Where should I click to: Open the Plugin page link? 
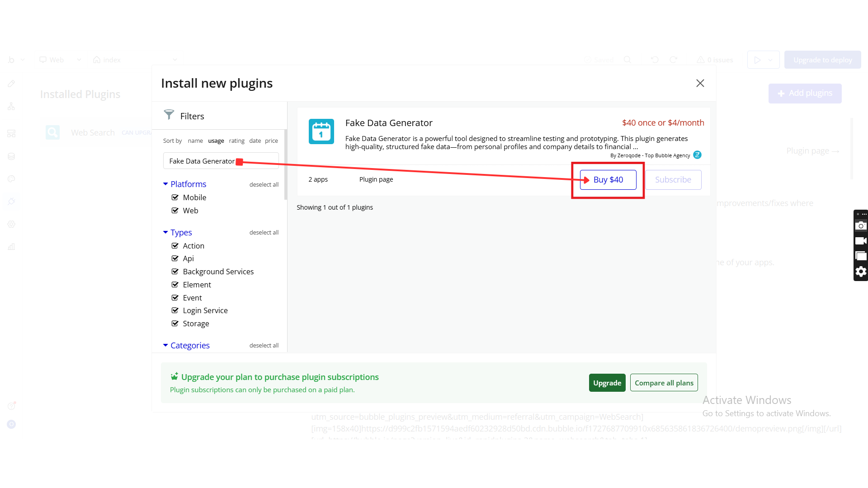[x=376, y=179]
